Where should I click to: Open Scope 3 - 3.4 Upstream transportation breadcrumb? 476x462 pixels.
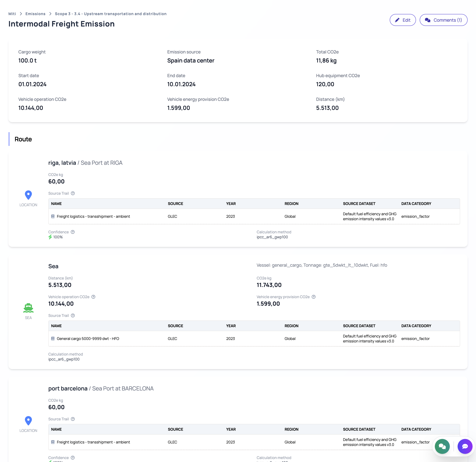tap(111, 14)
